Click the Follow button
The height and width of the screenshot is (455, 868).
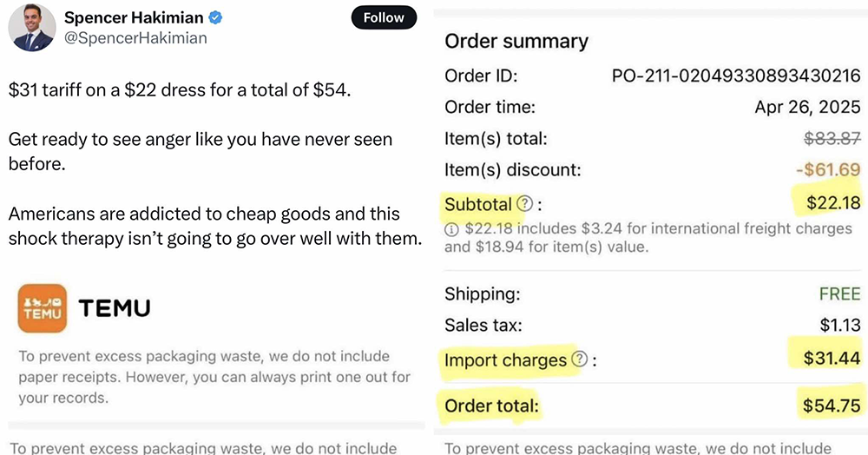point(384,17)
